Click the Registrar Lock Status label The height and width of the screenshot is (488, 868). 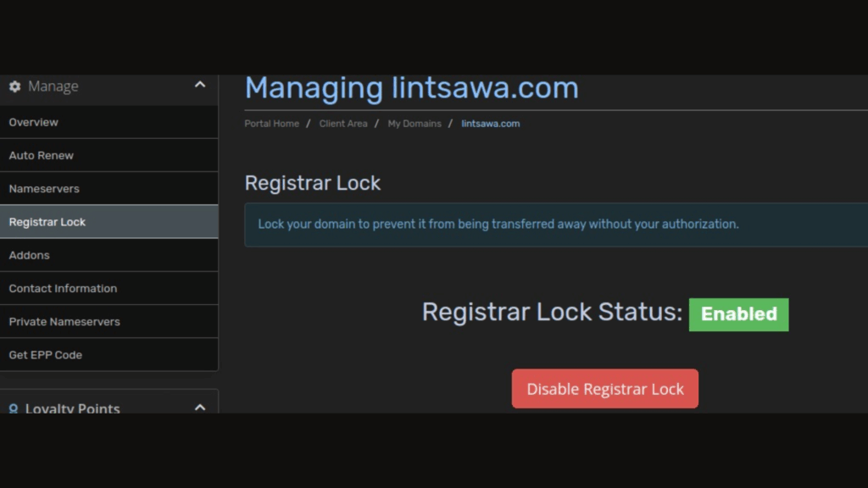(553, 312)
